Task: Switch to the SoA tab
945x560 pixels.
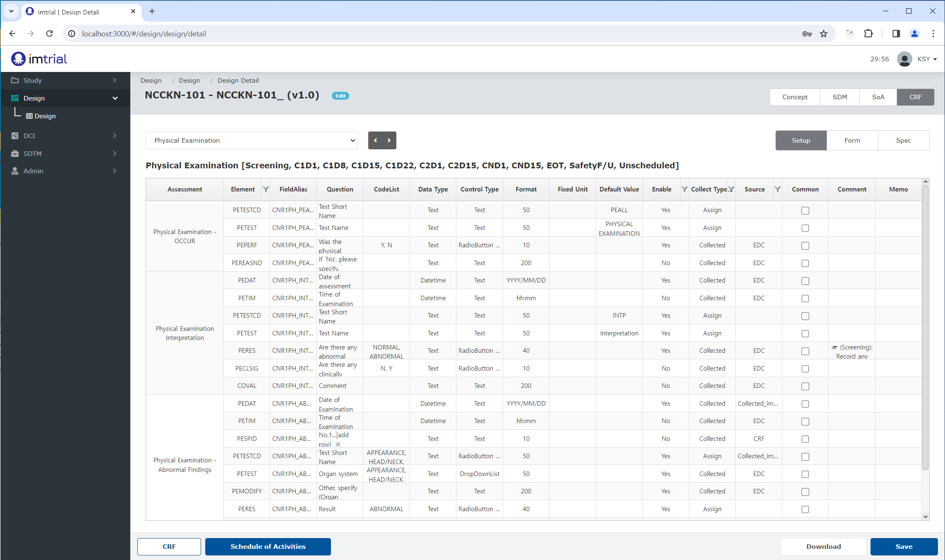Action: click(878, 97)
